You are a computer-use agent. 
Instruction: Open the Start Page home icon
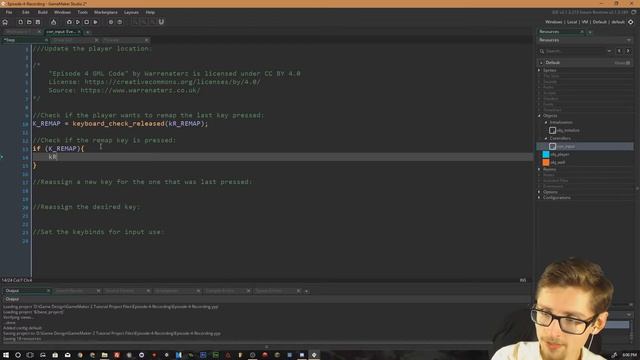coord(5,22)
